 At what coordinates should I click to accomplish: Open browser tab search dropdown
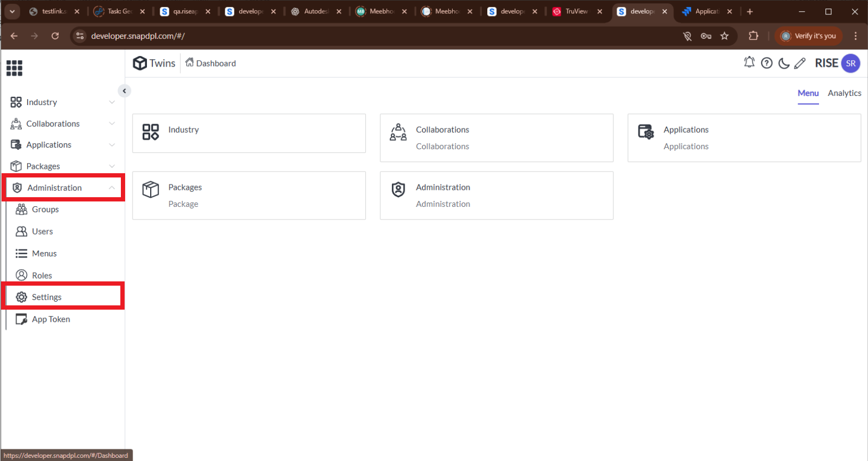pyautogui.click(x=12, y=11)
